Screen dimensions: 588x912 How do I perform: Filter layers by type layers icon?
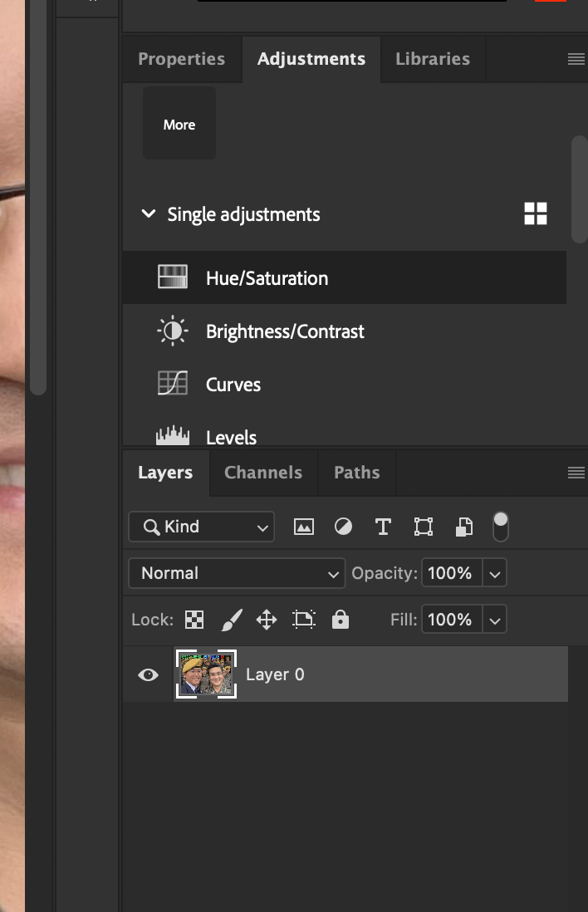pos(383,527)
